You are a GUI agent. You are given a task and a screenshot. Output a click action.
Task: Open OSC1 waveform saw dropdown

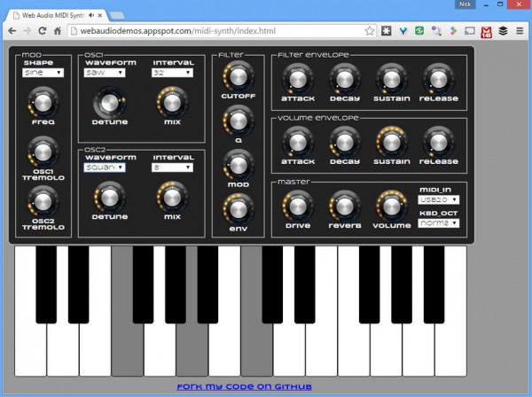105,73
